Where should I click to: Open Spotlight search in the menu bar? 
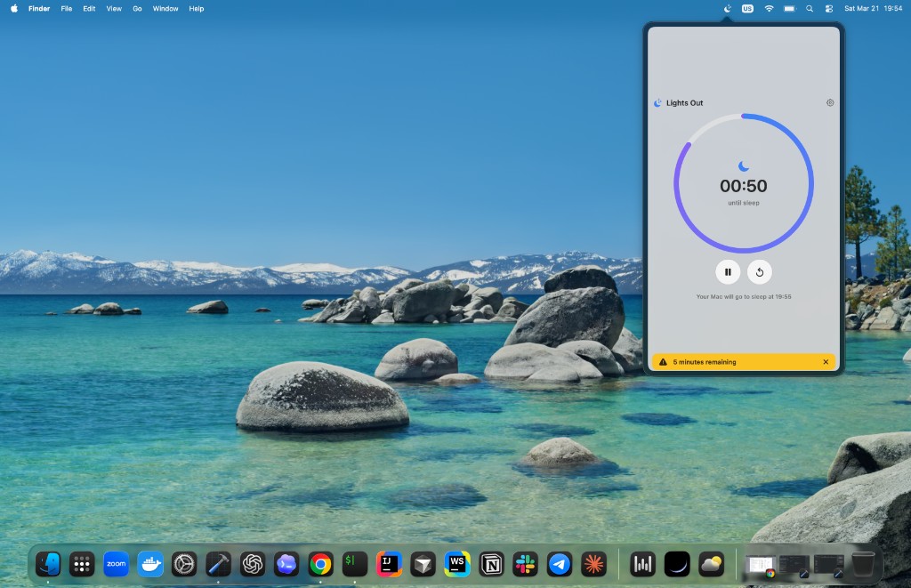click(x=810, y=9)
